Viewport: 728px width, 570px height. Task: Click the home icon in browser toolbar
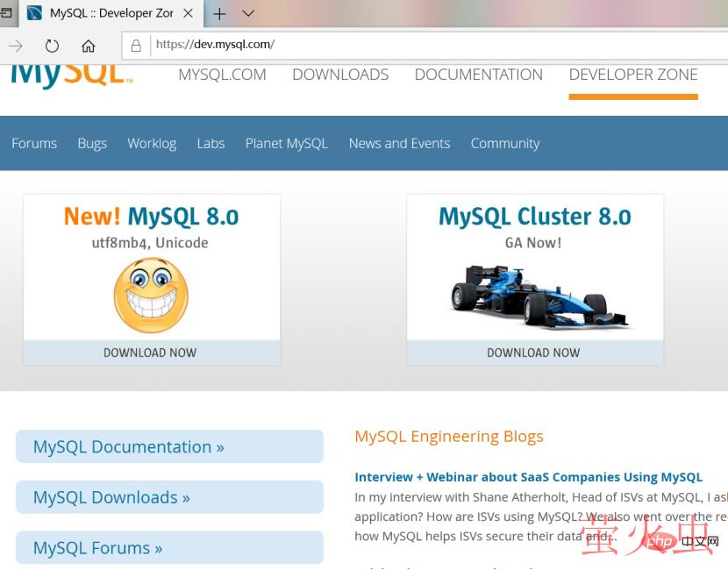pos(88,46)
